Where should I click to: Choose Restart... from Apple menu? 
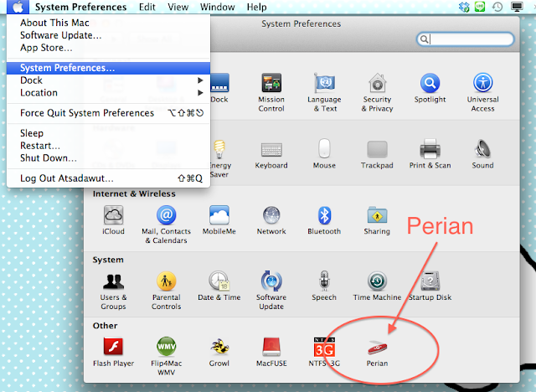(108, 146)
